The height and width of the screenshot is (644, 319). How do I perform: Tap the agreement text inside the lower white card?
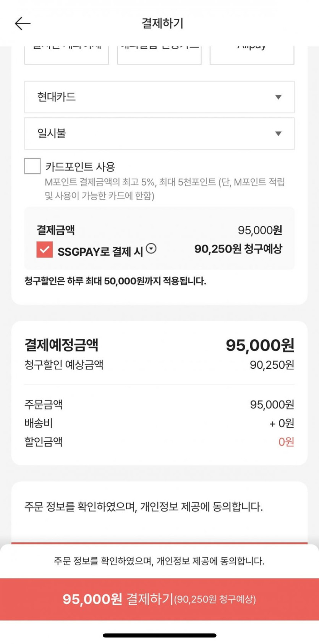[144, 507]
